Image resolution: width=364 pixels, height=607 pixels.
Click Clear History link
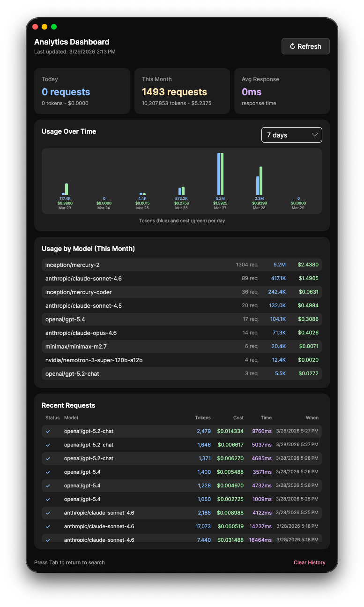coord(309,562)
